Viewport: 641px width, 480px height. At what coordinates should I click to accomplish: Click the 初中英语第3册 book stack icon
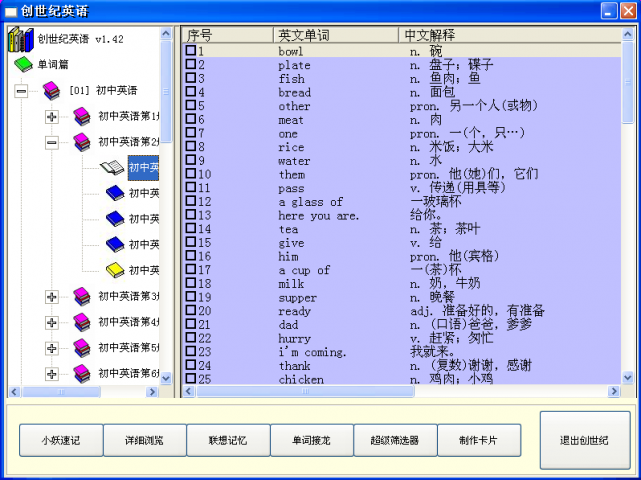tap(82, 296)
